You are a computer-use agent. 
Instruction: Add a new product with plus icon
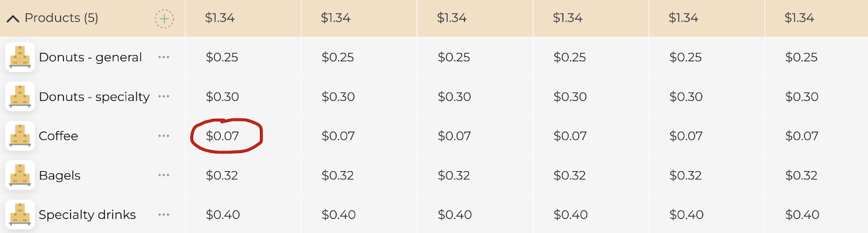(164, 18)
